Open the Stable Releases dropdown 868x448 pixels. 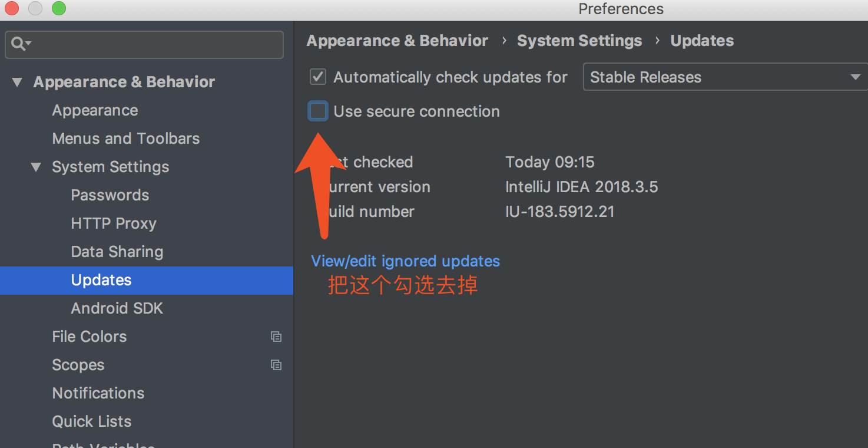pyautogui.click(x=725, y=77)
